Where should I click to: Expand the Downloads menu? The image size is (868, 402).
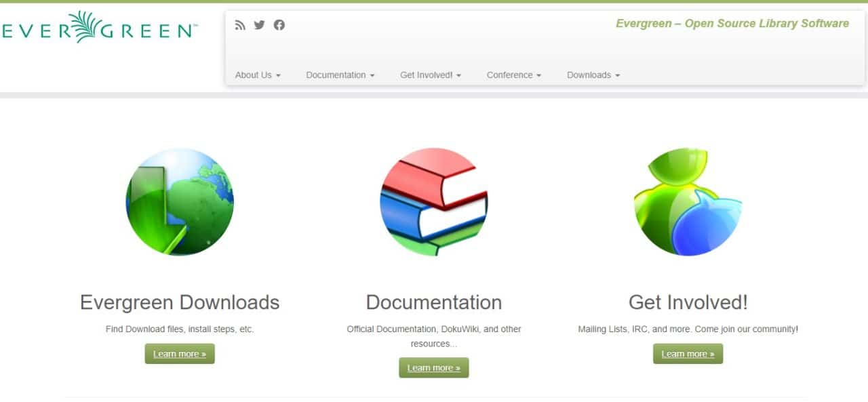pyautogui.click(x=593, y=75)
